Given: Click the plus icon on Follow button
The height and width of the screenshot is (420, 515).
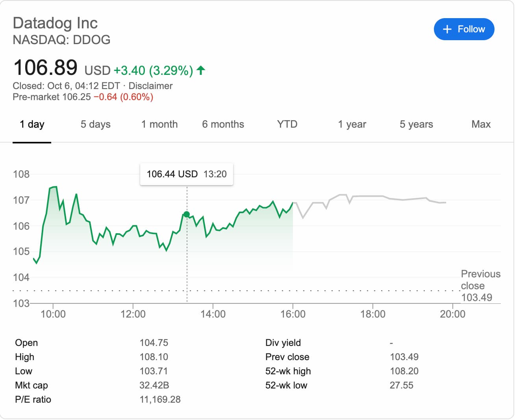Looking at the screenshot, I should [x=447, y=29].
